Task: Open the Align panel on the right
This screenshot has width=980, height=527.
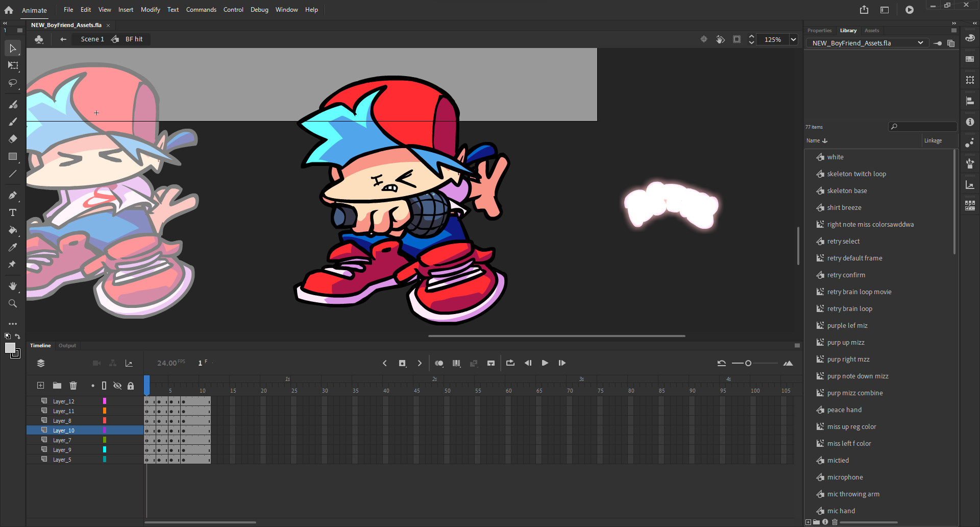Action: 969,101
